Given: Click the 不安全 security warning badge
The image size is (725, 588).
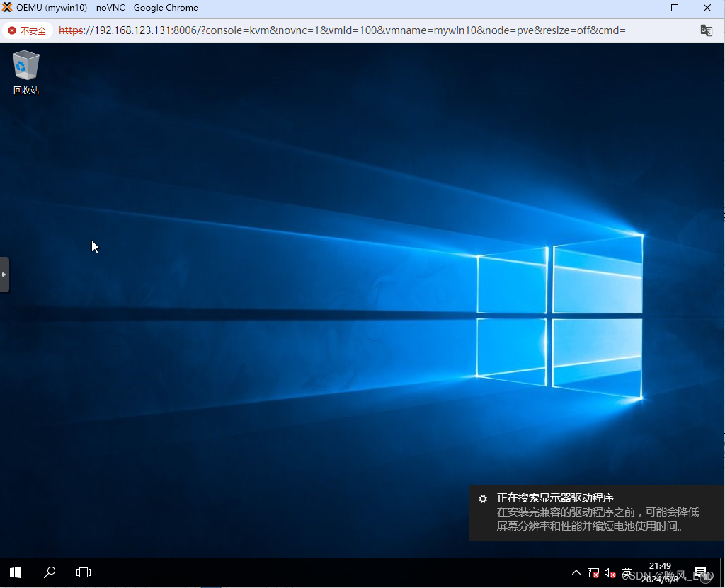Looking at the screenshot, I should pos(28,30).
